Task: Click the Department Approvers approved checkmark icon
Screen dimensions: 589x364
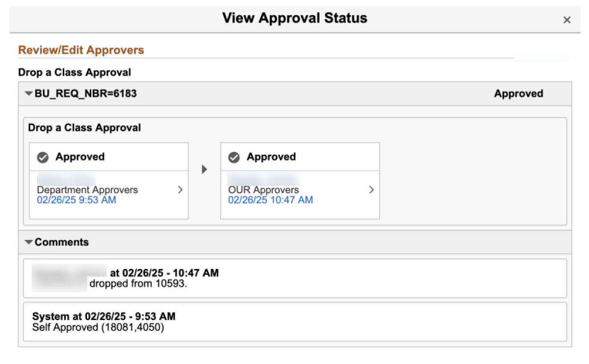Action: (x=43, y=157)
